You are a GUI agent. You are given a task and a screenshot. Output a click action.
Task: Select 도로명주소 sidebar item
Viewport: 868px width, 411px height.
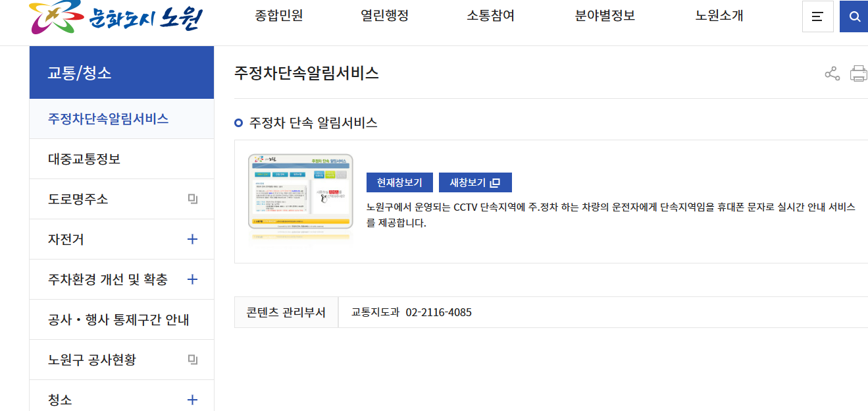coord(122,200)
